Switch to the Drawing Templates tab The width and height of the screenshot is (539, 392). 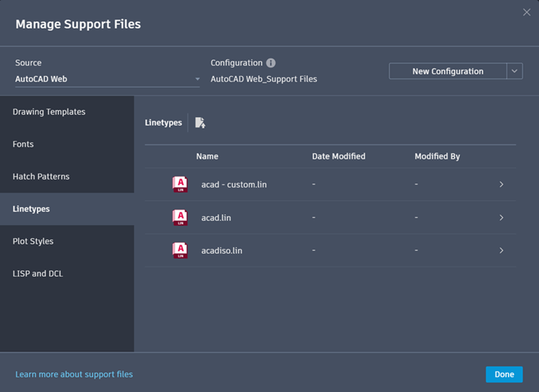(49, 112)
